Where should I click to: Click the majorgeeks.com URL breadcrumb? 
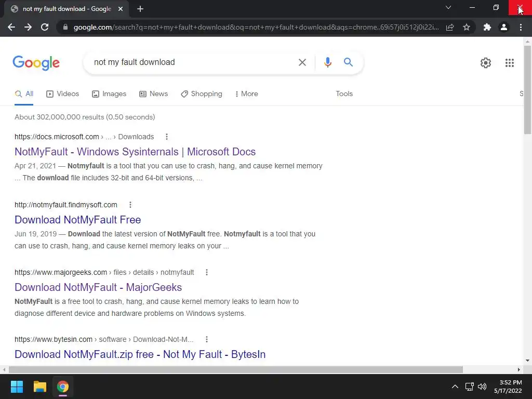click(x=104, y=272)
